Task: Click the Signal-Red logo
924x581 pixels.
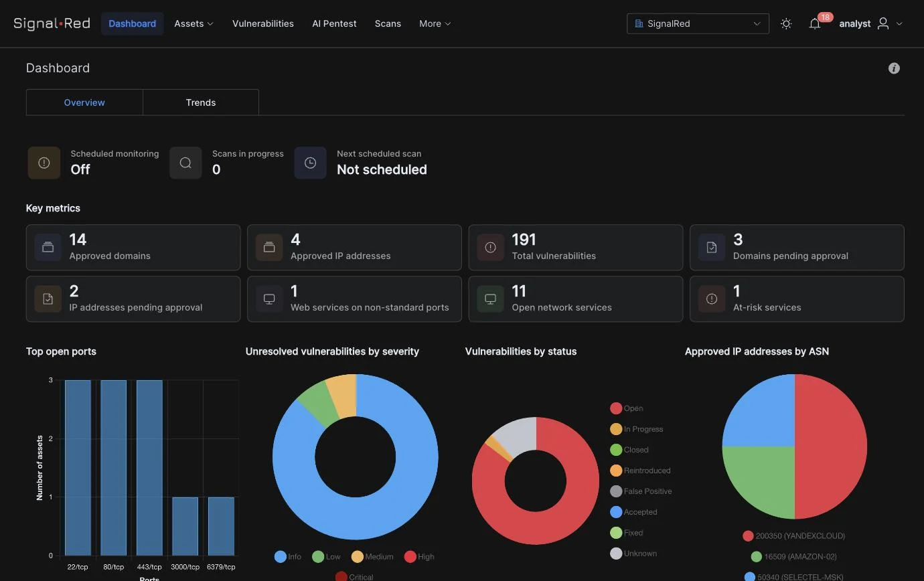Action: 52,23
